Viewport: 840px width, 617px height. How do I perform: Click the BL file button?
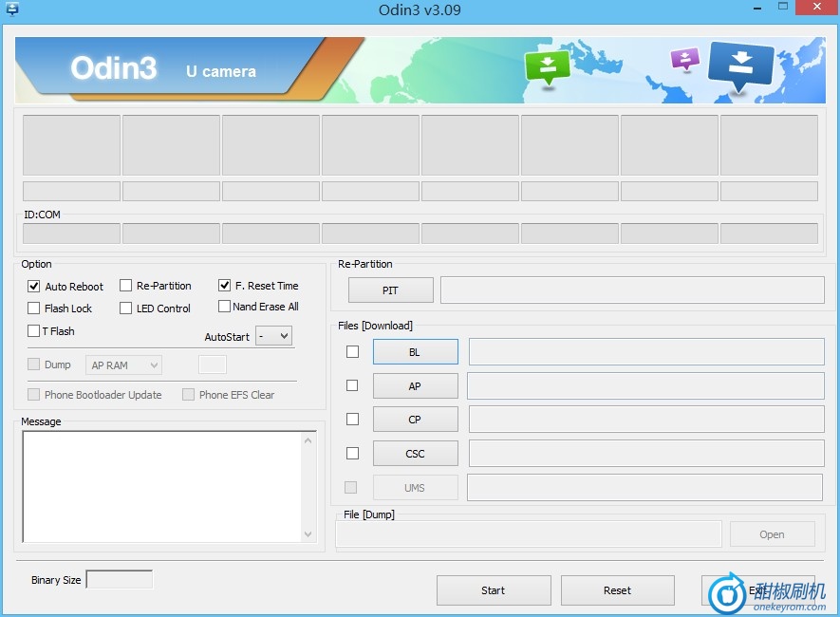click(415, 352)
